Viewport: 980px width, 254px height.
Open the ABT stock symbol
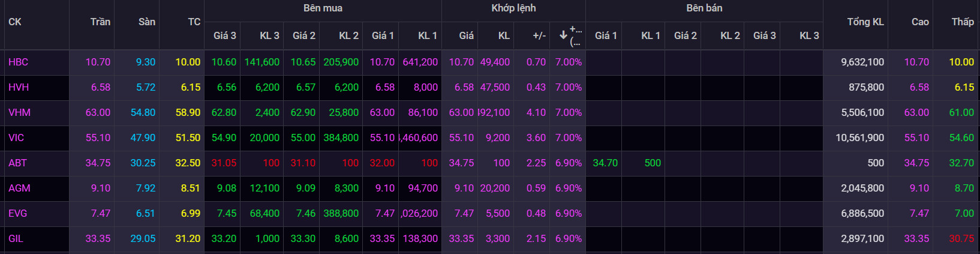[x=17, y=163]
